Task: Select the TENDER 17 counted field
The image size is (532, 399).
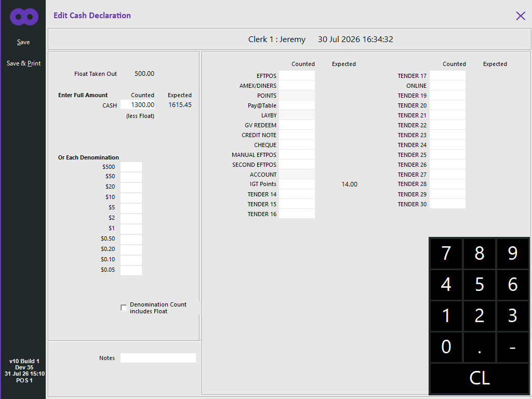Action: 447,76
